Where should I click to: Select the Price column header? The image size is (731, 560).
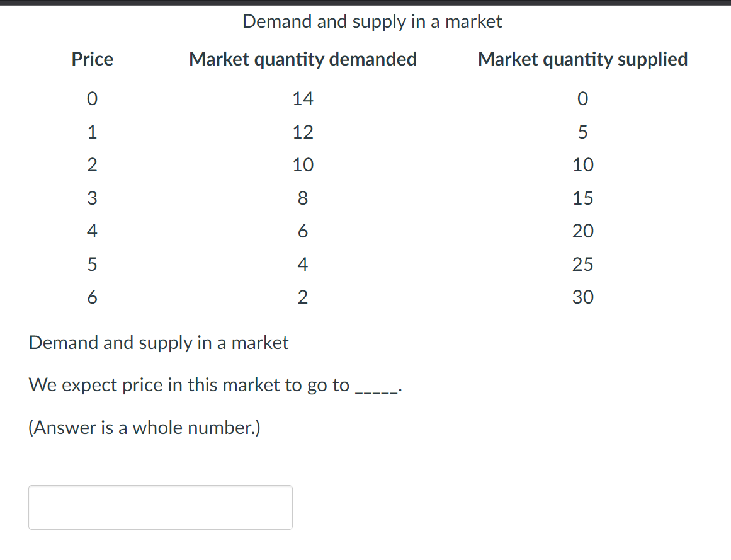93,59
